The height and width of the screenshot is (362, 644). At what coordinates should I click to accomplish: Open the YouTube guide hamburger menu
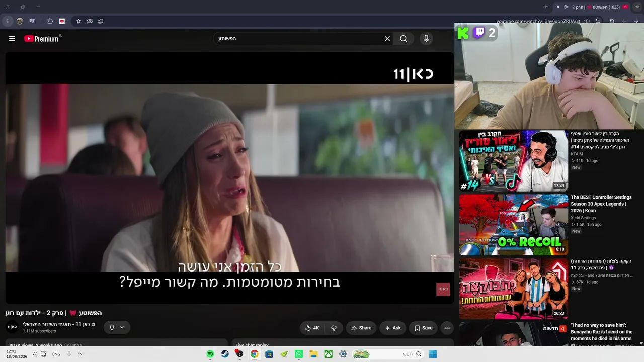click(x=12, y=39)
